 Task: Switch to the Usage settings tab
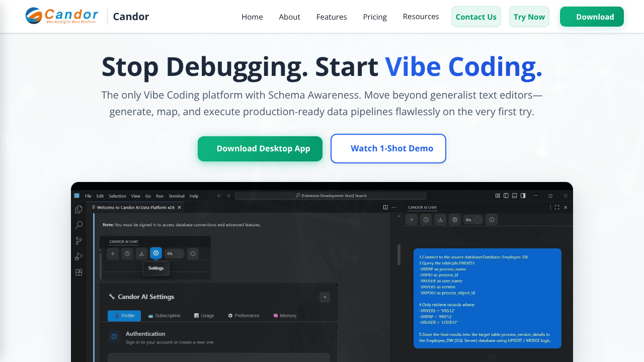(x=204, y=316)
